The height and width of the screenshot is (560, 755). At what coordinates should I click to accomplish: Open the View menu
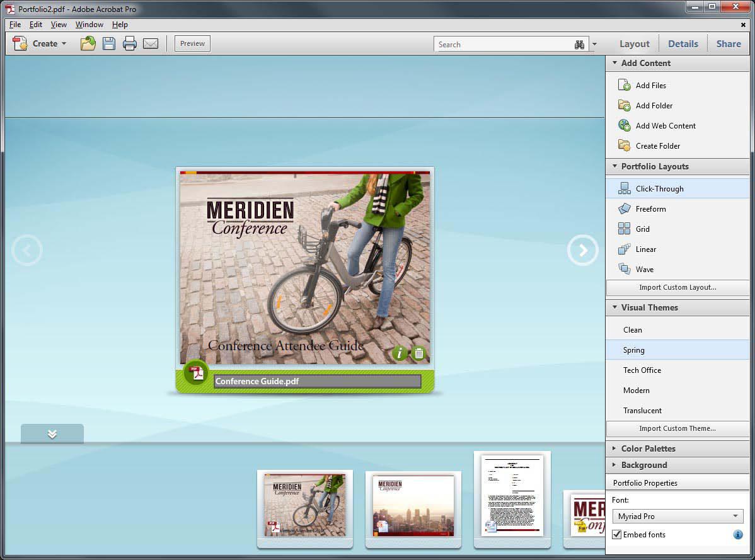(x=59, y=25)
